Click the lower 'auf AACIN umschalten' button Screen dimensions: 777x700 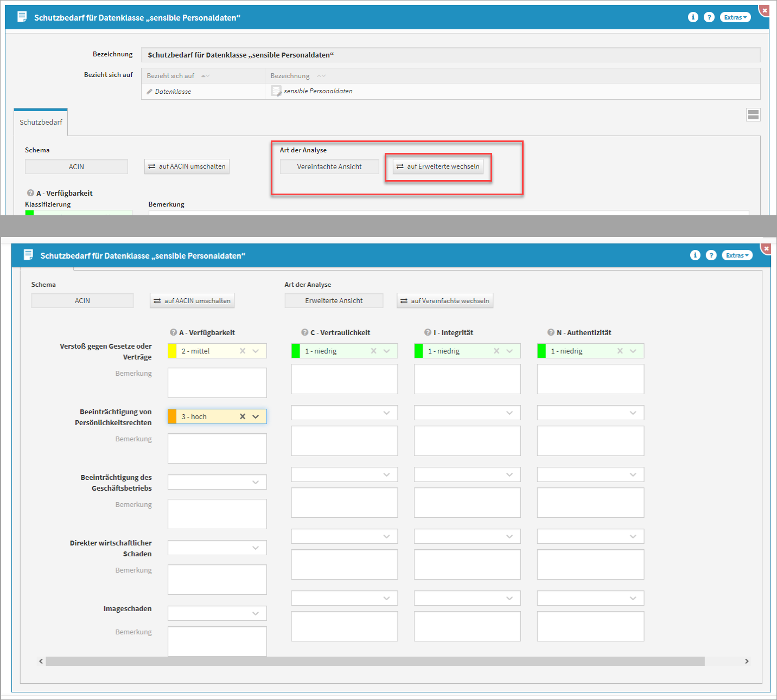tap(192, 301)
